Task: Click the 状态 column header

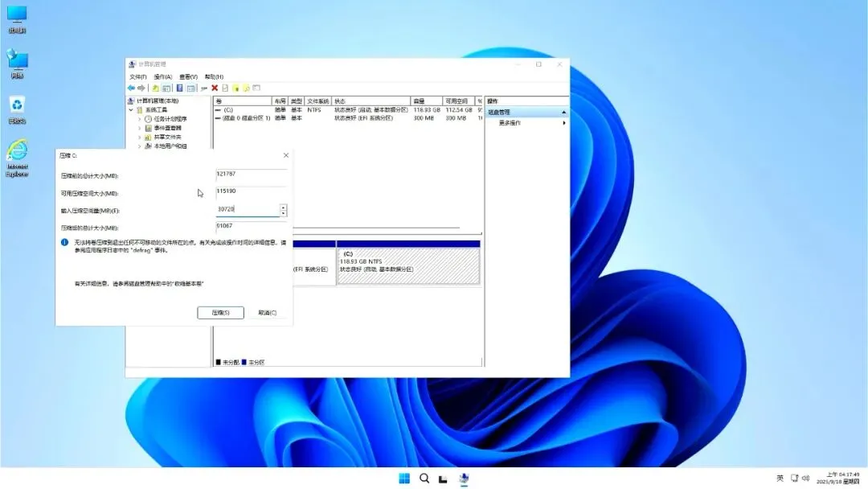Action: (x=371, y=101)
